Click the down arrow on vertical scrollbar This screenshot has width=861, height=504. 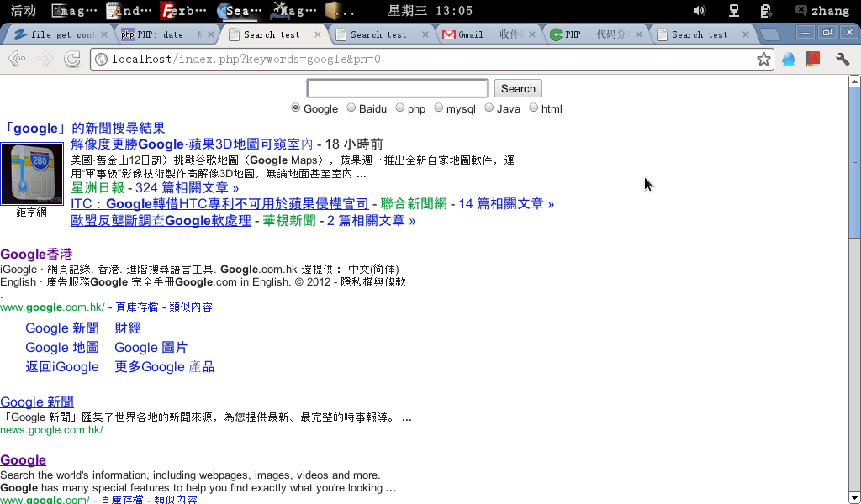854,496
